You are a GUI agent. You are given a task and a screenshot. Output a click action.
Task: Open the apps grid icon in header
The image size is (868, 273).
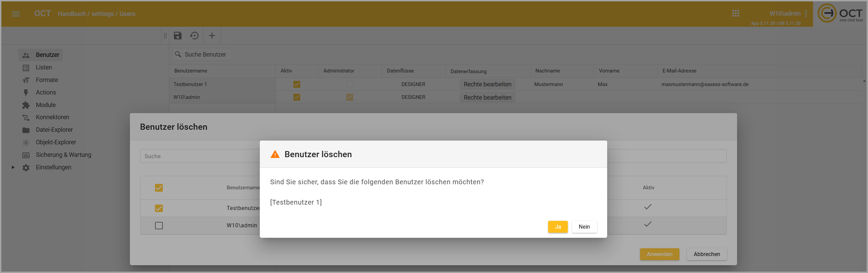[735, 14]
